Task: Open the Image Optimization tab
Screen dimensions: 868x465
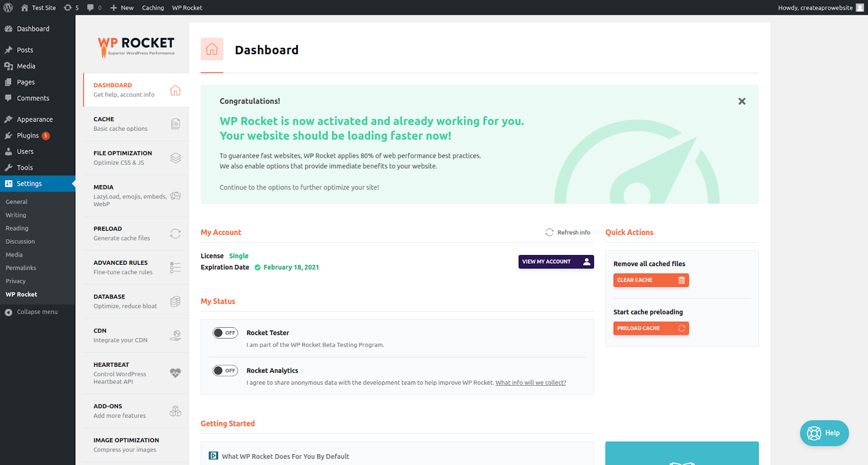Action: pos(136,445)
